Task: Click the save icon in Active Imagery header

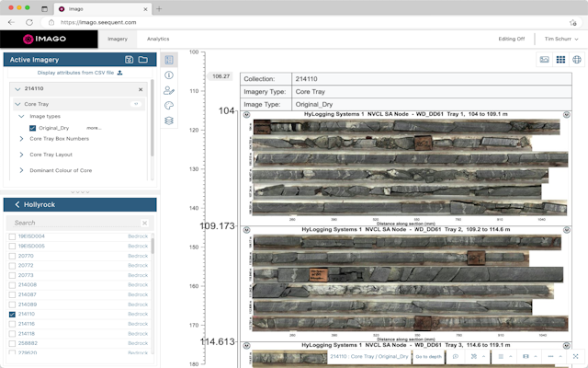Action: click(x=129, y=60)
